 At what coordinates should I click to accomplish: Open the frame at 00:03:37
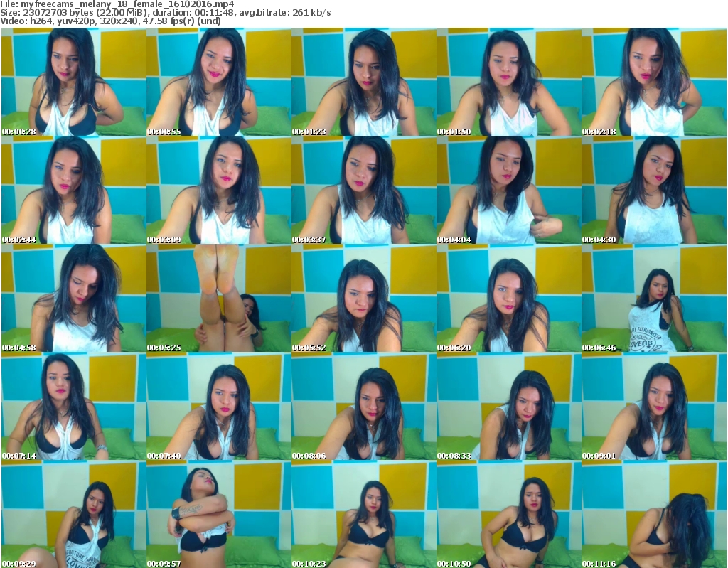tap(363, 191)
